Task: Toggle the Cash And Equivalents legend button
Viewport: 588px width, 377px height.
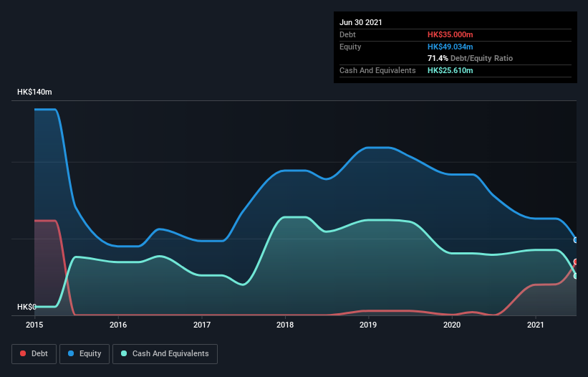Action: (x=165, y=354)
